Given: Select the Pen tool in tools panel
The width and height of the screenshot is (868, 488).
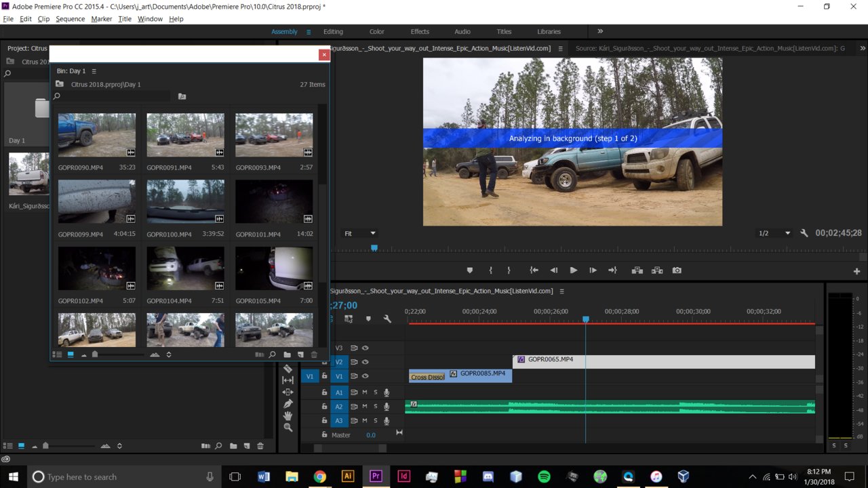Looking at the screenshot, I should tap(288, 404).
